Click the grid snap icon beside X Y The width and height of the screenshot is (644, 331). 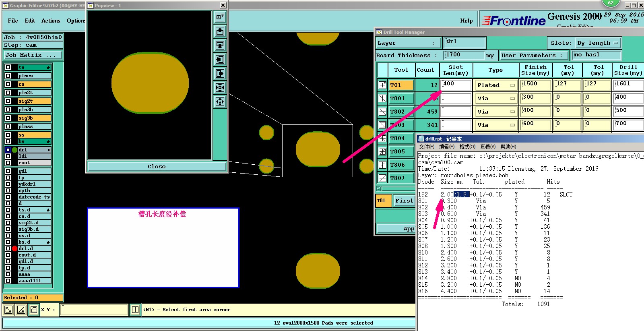coord(34,310)
